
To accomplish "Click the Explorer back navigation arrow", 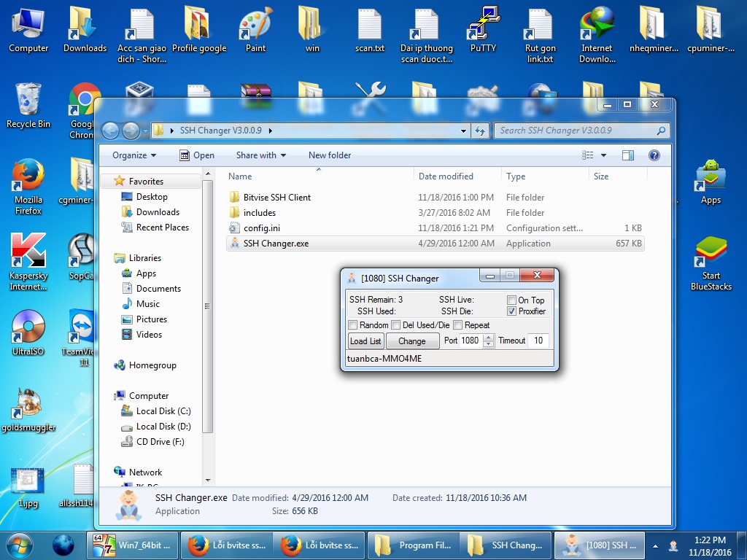I will pos(111,131).
